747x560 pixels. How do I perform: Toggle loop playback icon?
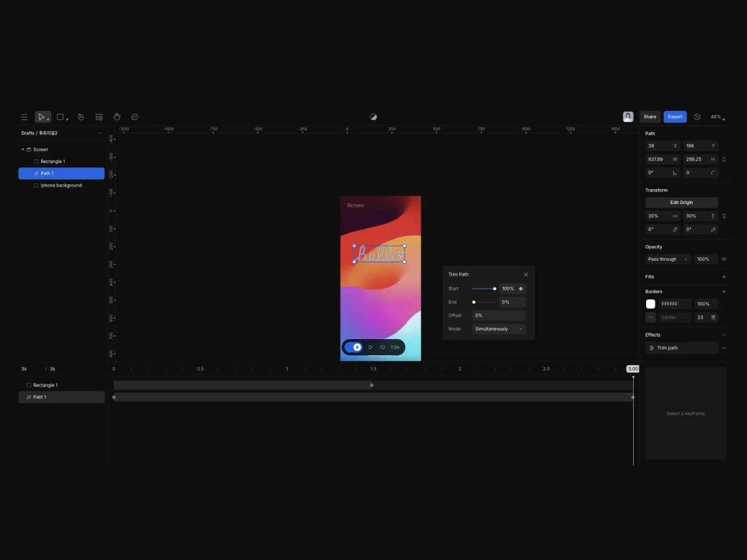click(383, 347)
